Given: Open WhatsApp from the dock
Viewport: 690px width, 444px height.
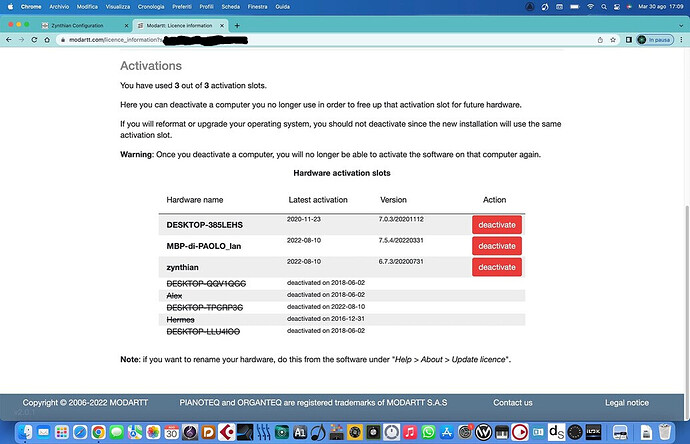Looking at the screenshot, I should click(428, 433).
